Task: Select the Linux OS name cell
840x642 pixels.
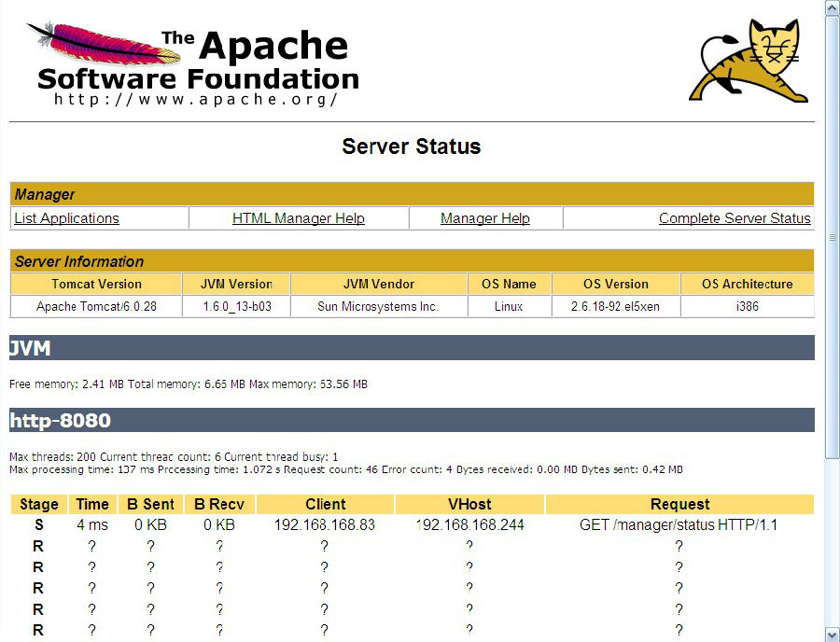Action: click(x=509, y=306)
